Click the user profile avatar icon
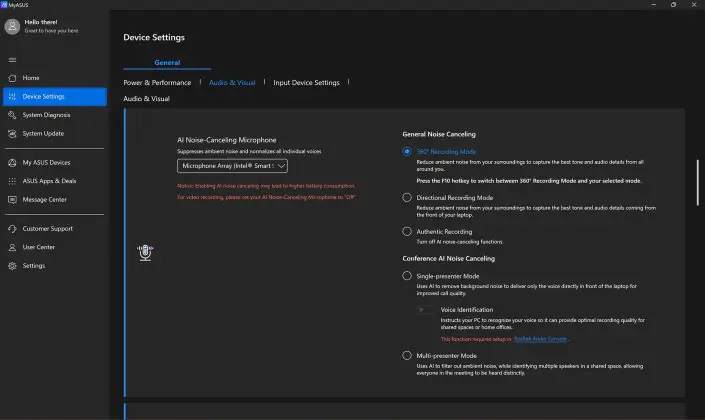705x420 pixels. click(12, 27)
